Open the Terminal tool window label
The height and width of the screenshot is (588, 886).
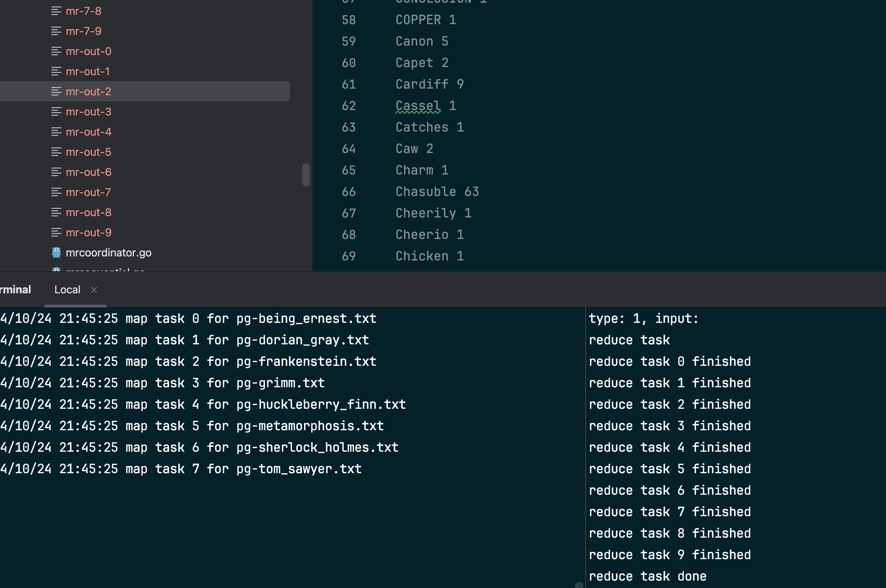15,290
